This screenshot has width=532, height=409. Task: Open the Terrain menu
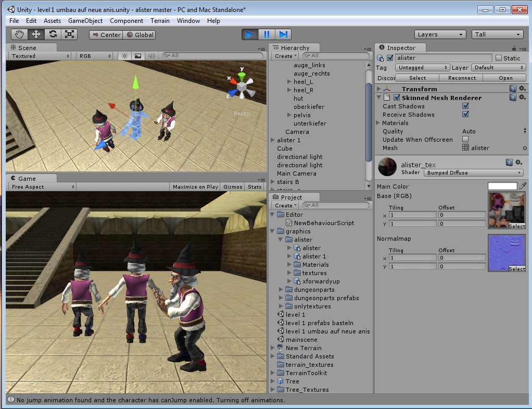160,21
